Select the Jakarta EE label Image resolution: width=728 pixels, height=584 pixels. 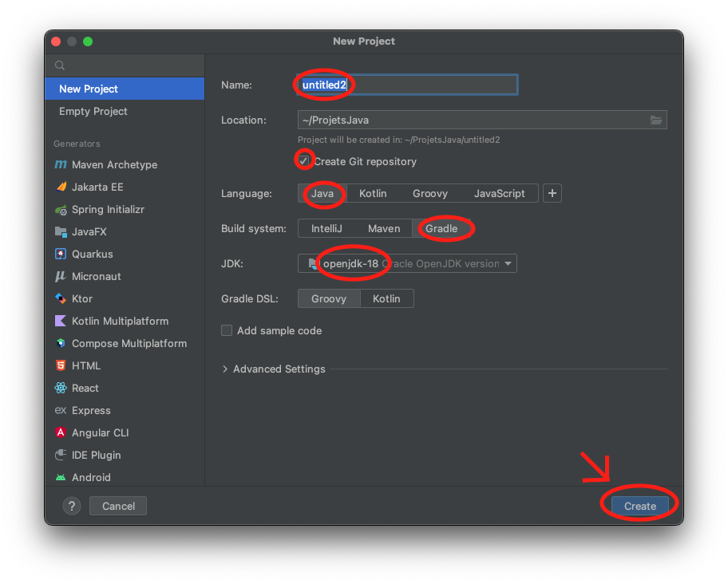(x=97, y=187)
